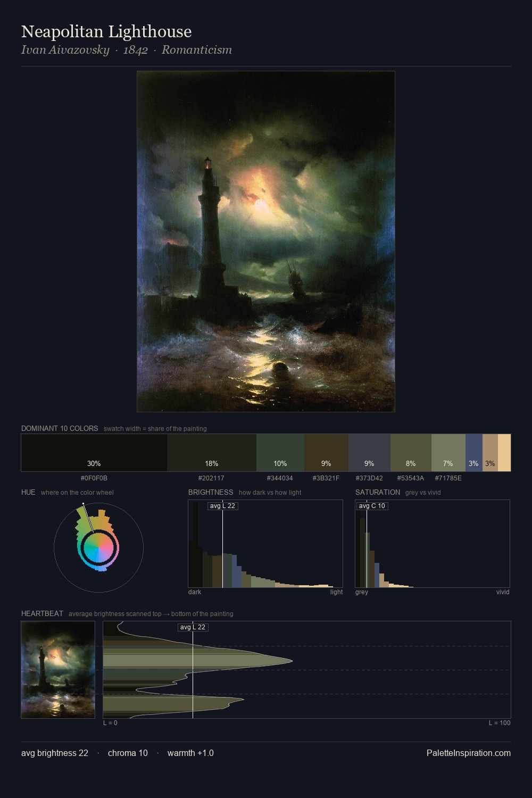Click the 'warmth +1.0' footer stat
Viewport: 532px width, 798px height.
tap(190, 753)
